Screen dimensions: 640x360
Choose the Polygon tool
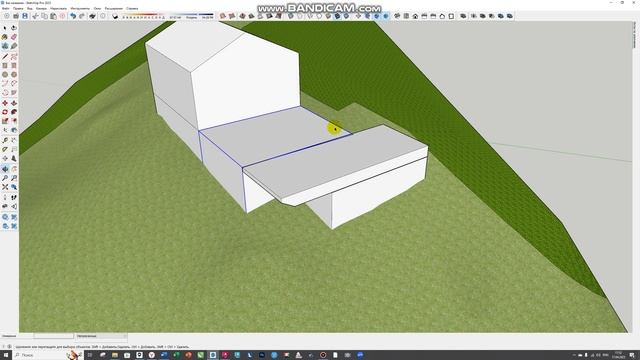tap(14, 74)
